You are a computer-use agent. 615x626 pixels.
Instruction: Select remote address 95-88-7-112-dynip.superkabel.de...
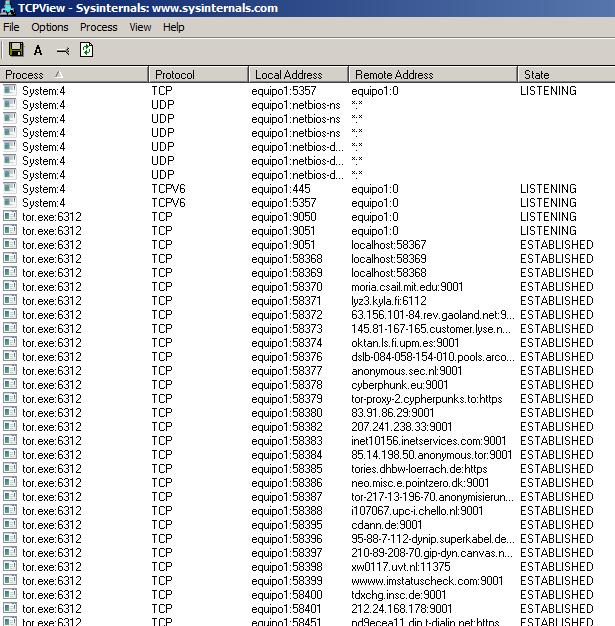click(x=432, y=539)
